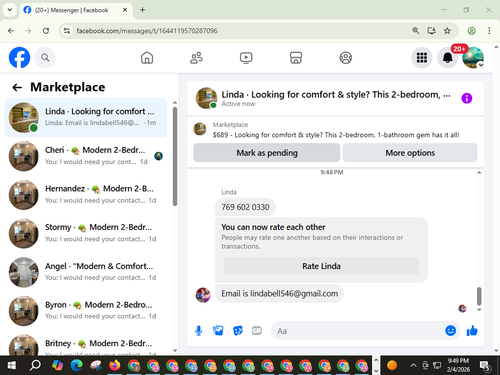Image resolution: width=500 pixels, height=375 pixels.
Task: Open the nine-dot Menu grid icon
Action: coord(422,58)
